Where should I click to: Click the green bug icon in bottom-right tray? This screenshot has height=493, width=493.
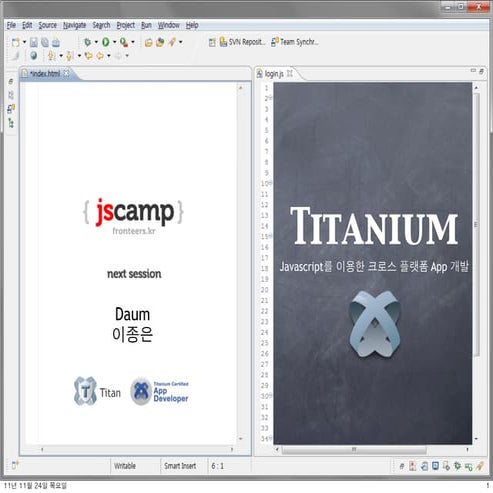pos(457,466)
